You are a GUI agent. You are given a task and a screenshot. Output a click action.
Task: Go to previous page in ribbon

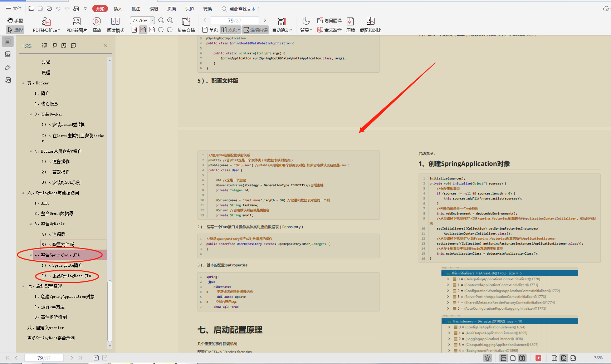coord(205,20)
